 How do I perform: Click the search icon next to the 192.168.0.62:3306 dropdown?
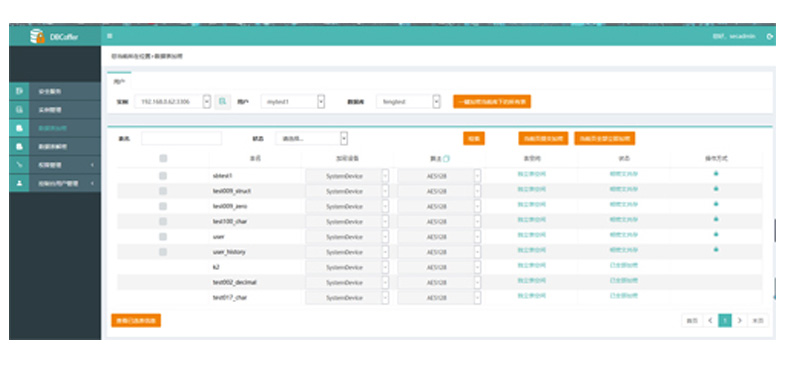click(x=223, y=102)
